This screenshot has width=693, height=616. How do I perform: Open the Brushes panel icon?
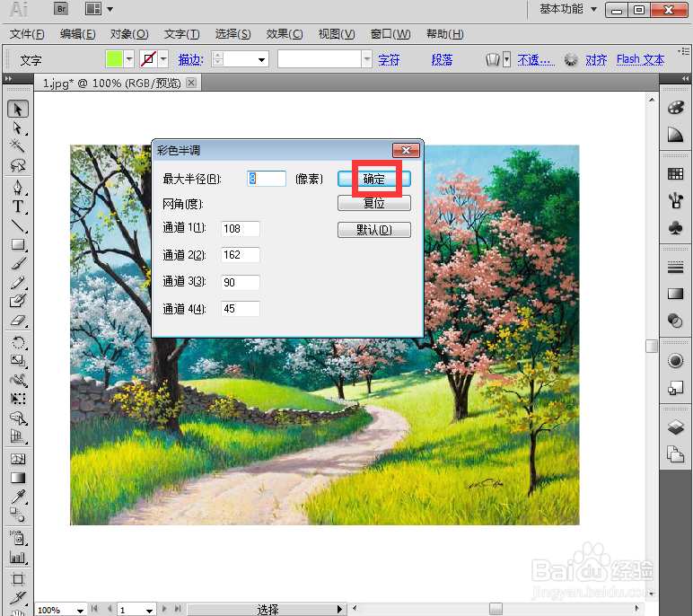[x=675, y=201]
